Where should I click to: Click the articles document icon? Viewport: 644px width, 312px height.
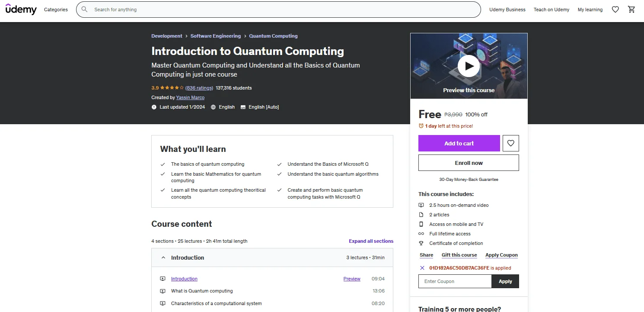[x=421, y=215]
